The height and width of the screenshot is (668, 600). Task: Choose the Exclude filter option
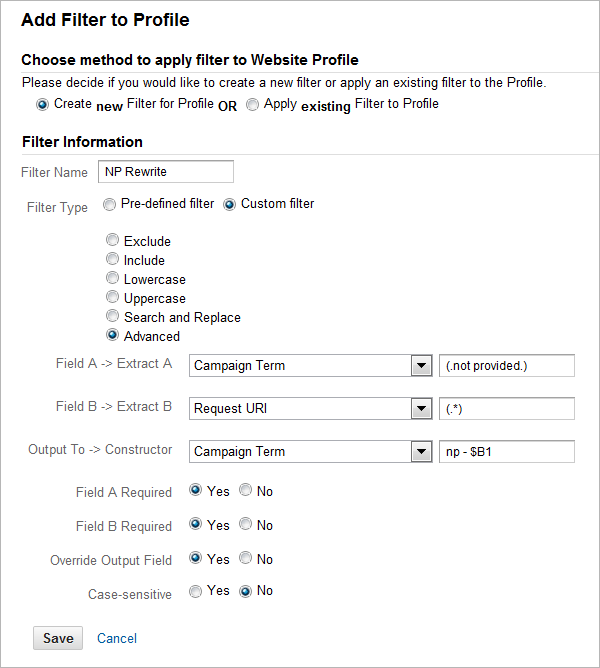point(113,241)
